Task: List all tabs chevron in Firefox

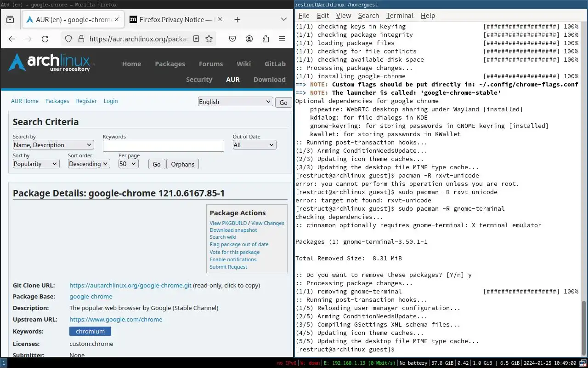Action: [283, 20]
